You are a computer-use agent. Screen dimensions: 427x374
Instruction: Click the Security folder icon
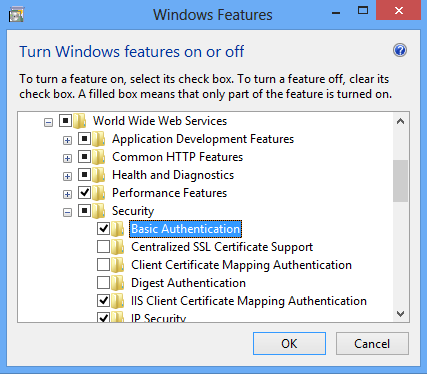(99, 211)
